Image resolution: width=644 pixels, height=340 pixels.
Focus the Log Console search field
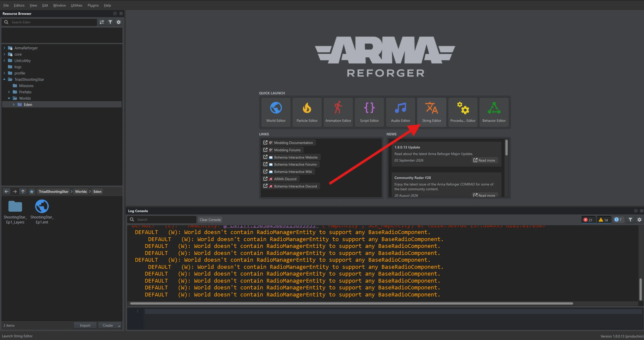click(162, 220)
